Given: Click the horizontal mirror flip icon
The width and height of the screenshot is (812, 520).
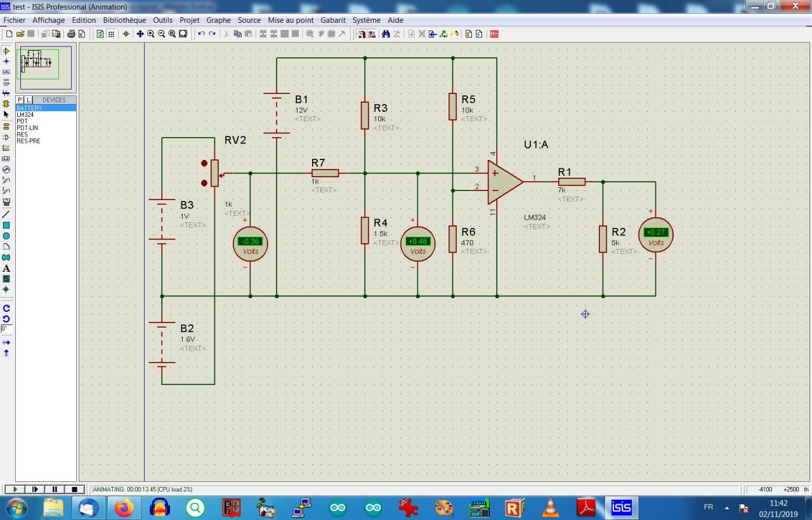Looking at the screenshot, I should [x=6, y=342].
